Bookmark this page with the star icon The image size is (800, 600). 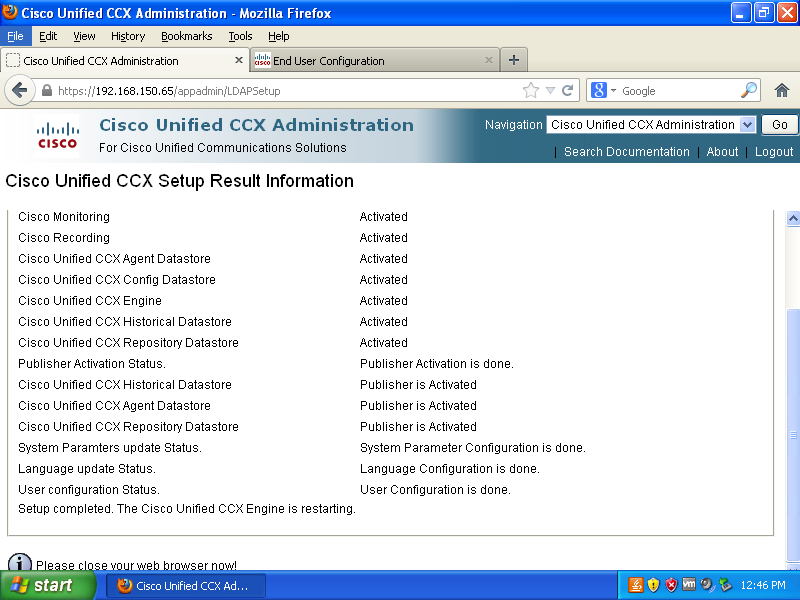[531, 91]
